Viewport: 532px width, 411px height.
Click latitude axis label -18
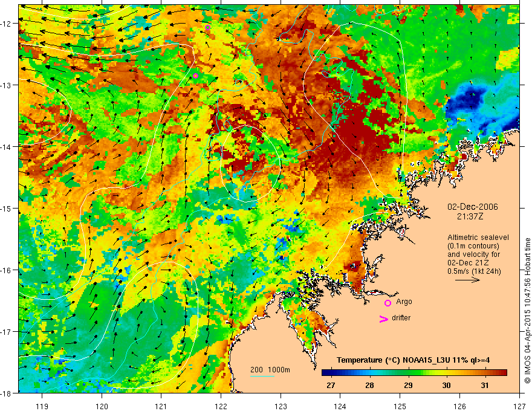tap(7, 393)
